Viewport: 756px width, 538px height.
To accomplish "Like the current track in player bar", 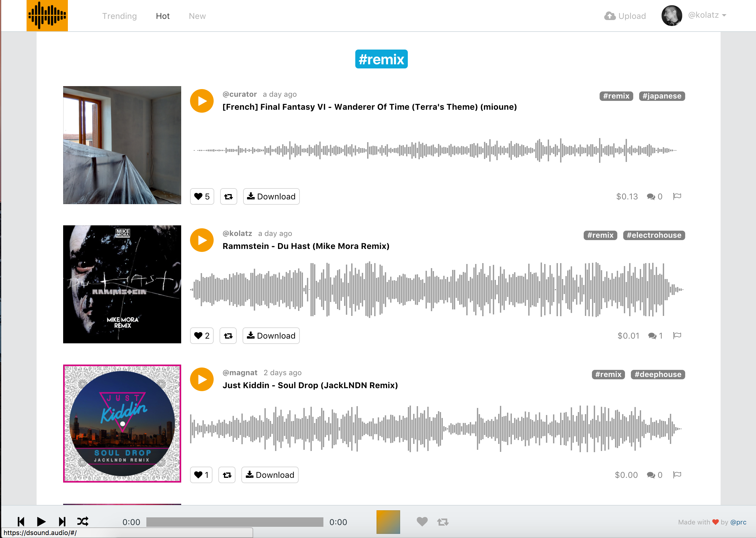I will point(422,522).
